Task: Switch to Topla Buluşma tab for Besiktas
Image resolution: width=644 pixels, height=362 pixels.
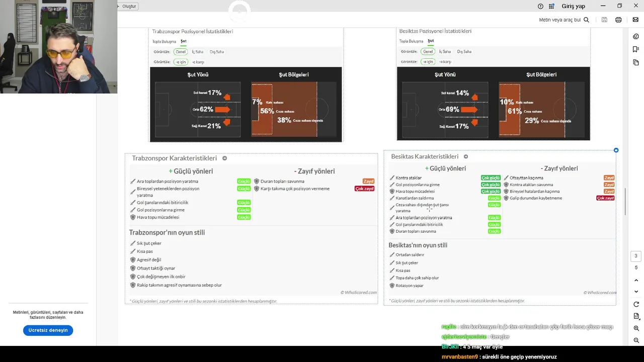Action: pyautogui.click(x=411, y=41)
